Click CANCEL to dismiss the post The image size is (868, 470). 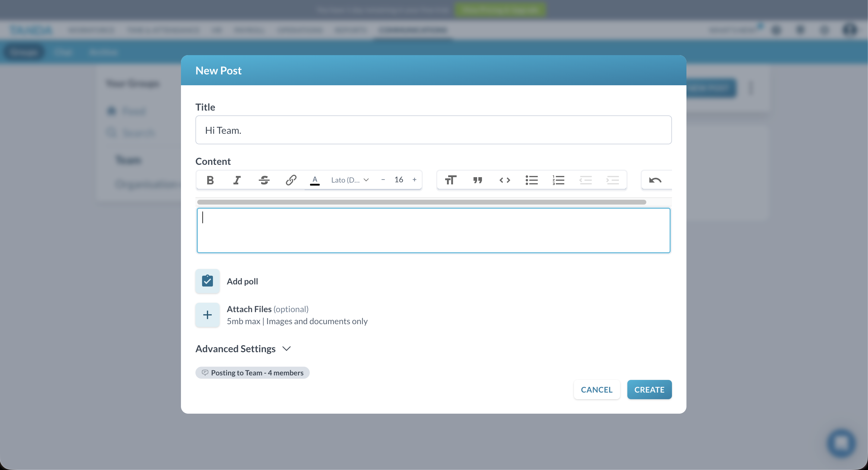[597, 390]
